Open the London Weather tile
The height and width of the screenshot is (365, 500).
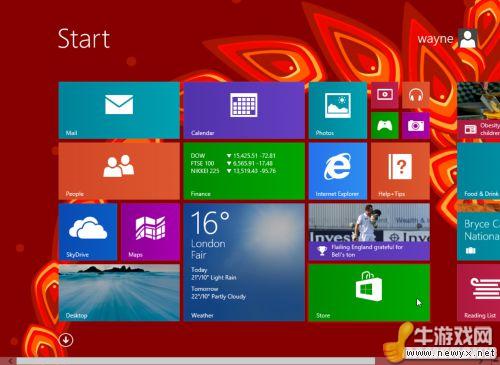244,263
